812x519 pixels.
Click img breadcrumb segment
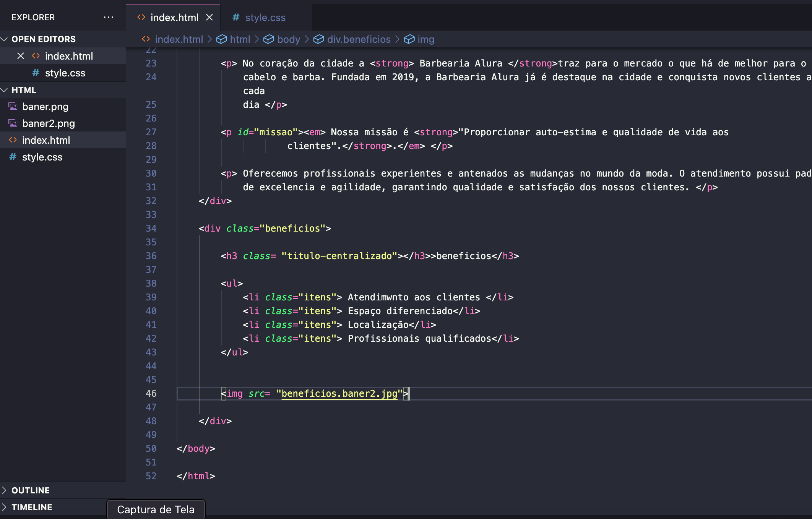tap(426, 39)
